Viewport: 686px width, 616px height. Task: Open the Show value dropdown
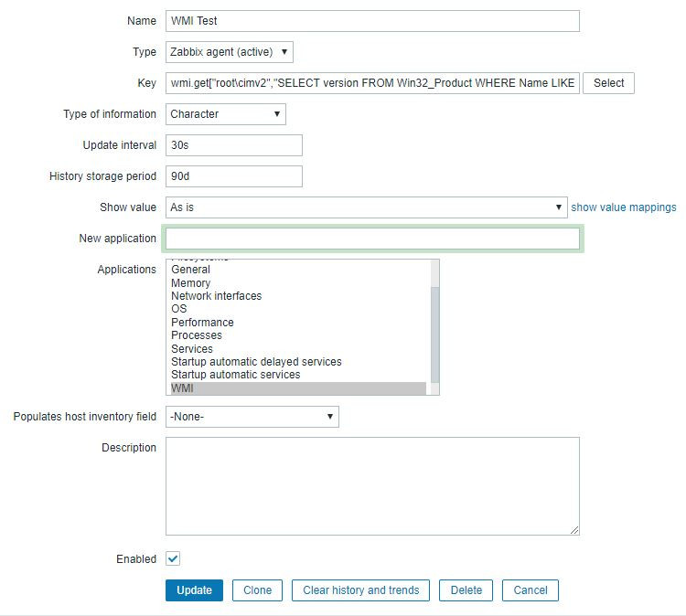click(367, 207)
